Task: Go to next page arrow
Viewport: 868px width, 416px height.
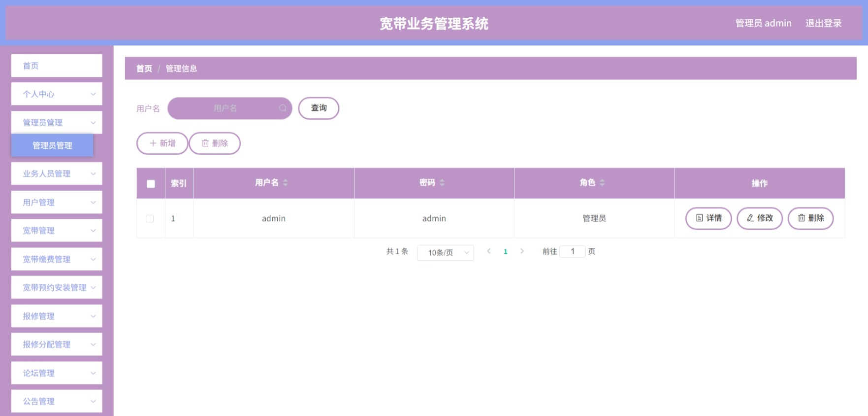Action: pyautogui.click(x=522, y=251)
